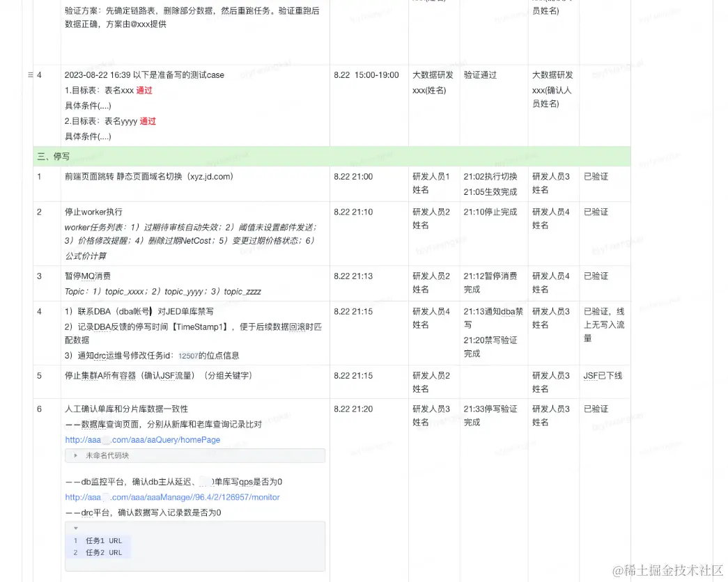This screenshot has width=728, height=582.
Task: Click the time cell 8.22 21:10
Action: (x=353, y=212)
